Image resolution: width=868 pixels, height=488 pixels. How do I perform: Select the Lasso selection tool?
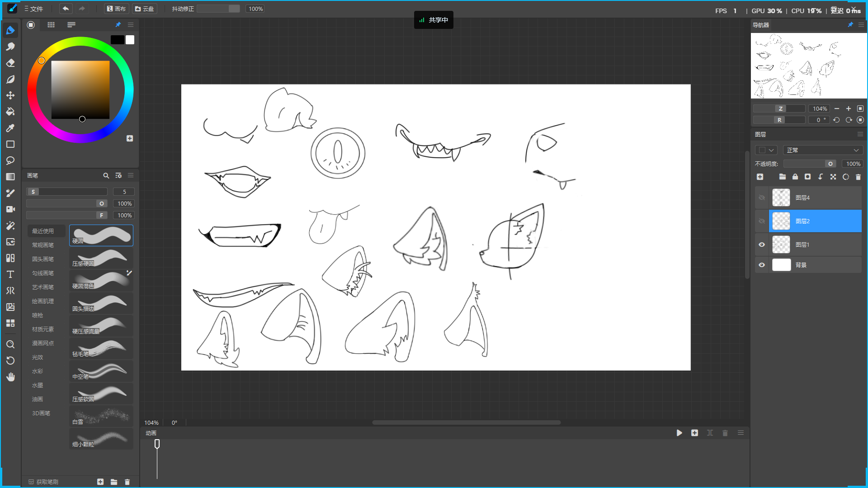pos(10,160)
